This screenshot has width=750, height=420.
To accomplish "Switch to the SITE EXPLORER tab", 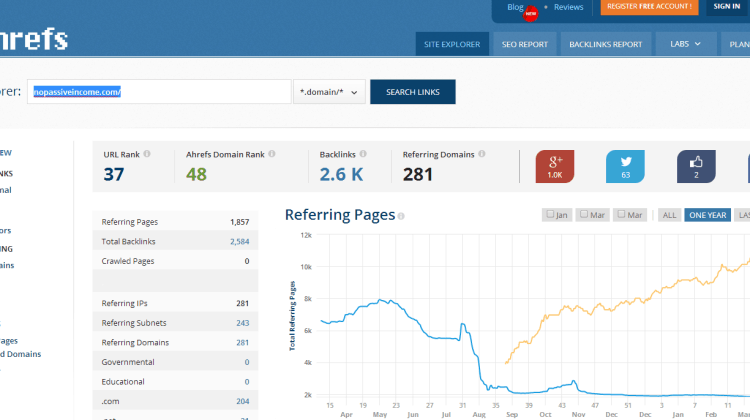I will [452, 44].
